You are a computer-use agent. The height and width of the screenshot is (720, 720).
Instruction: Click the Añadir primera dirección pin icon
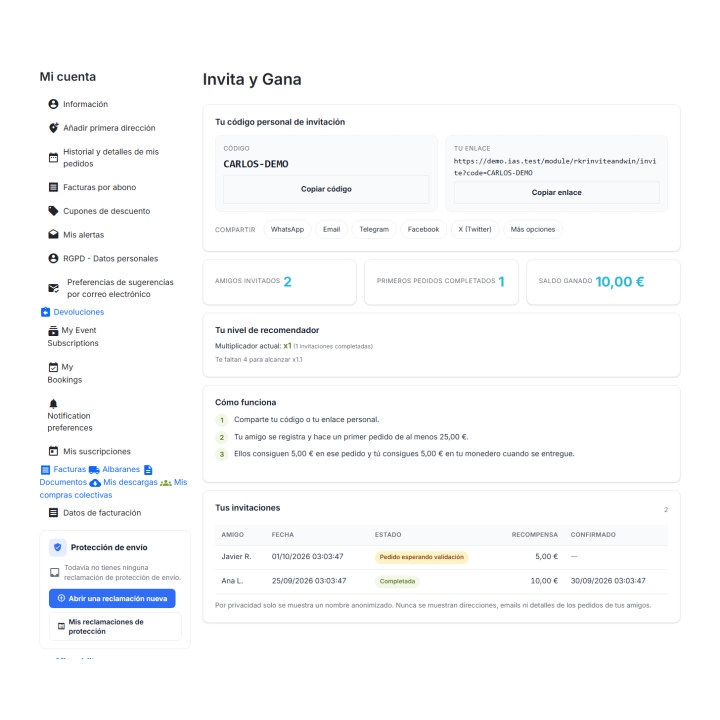[53, 128]
